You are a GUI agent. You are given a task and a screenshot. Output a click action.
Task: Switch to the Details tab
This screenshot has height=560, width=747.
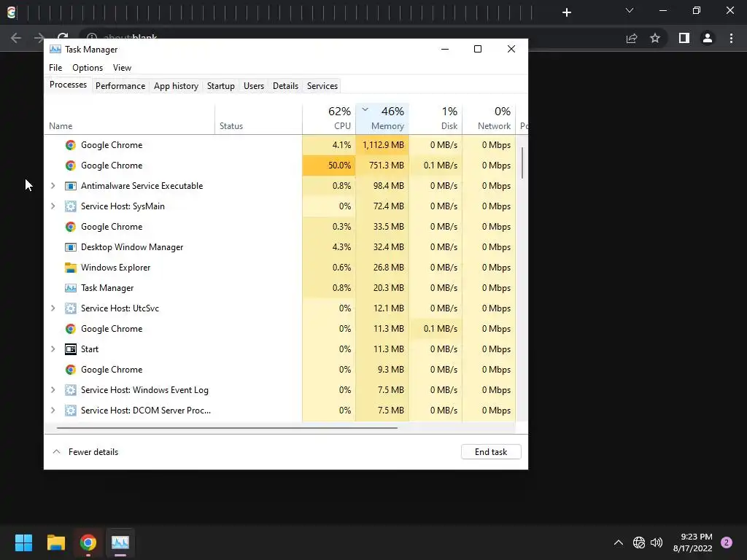click(x=285, y=86)
